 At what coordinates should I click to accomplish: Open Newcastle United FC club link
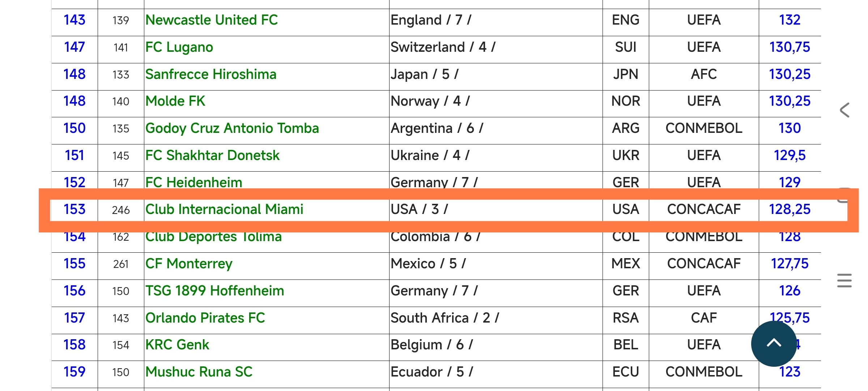click(x=212, y=20)
